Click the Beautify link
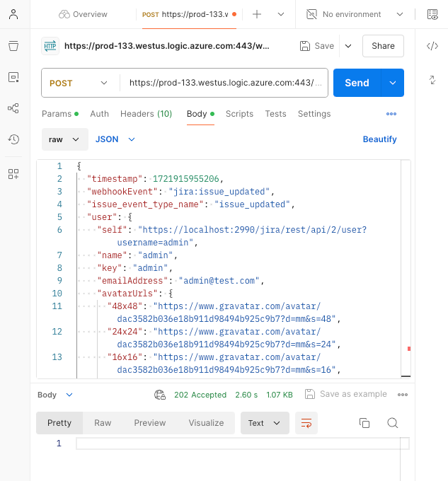Screen dimensions: 448x481 coord(379,139)
